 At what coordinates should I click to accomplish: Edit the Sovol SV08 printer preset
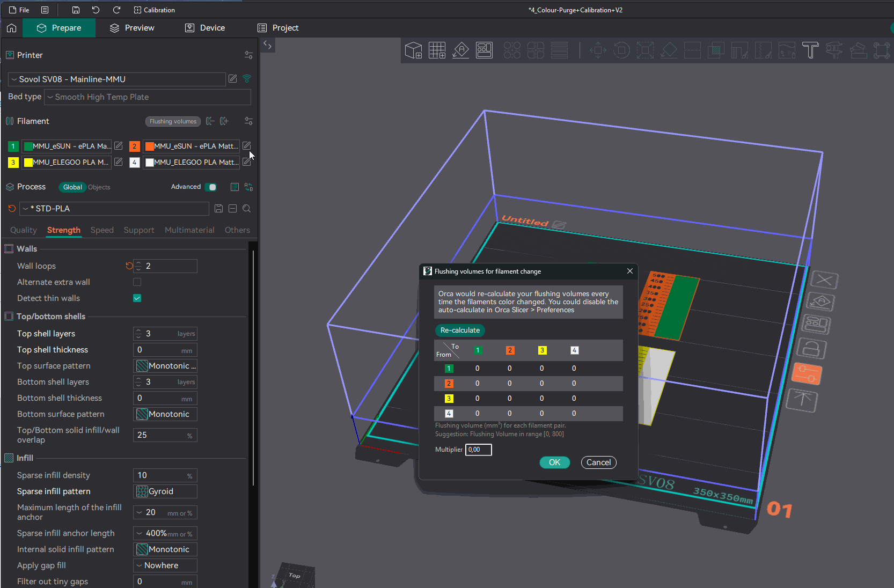[x=232, y=79]
